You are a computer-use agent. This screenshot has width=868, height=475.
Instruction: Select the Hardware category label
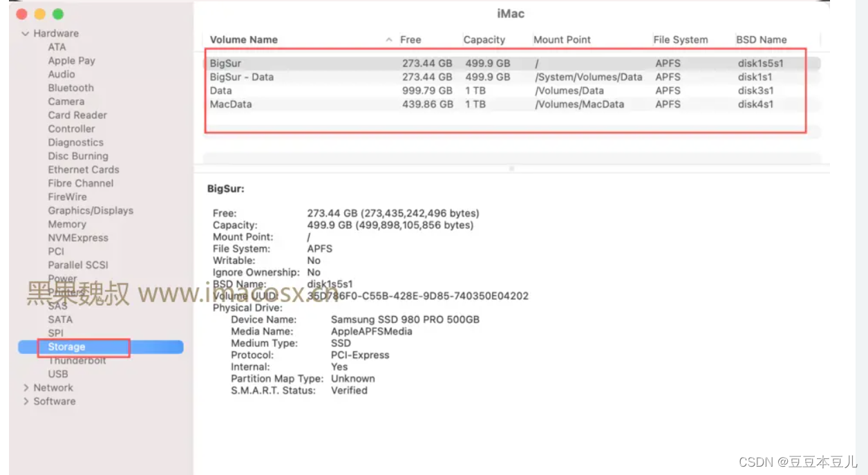pos(56,33)
